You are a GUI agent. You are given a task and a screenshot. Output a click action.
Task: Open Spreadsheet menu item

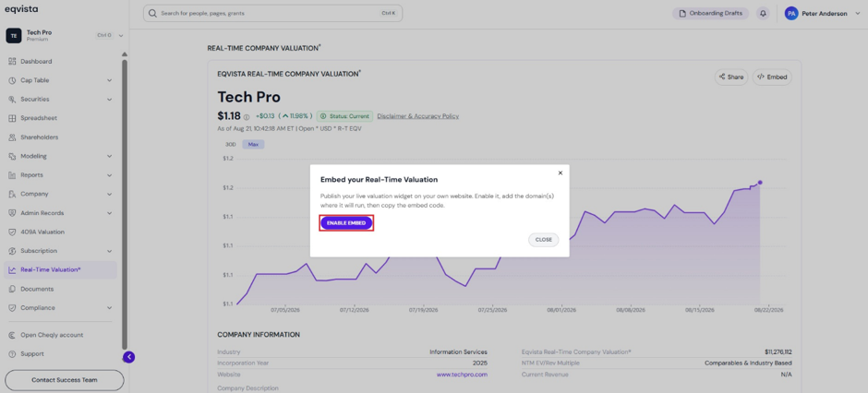coord(61,118)
